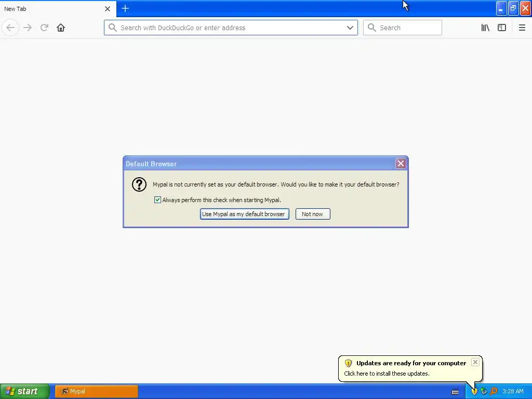
Task: Click the shield icon in update balloon
Action: coord(348,363)
